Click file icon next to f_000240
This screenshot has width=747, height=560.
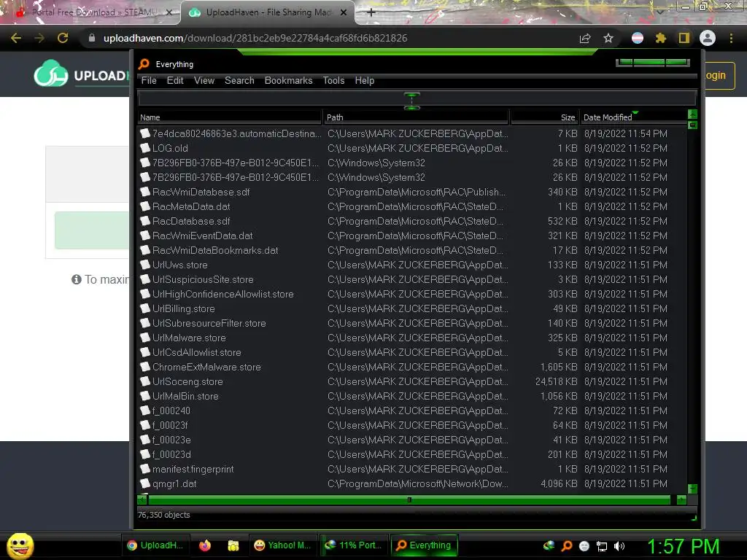[145, 411]
